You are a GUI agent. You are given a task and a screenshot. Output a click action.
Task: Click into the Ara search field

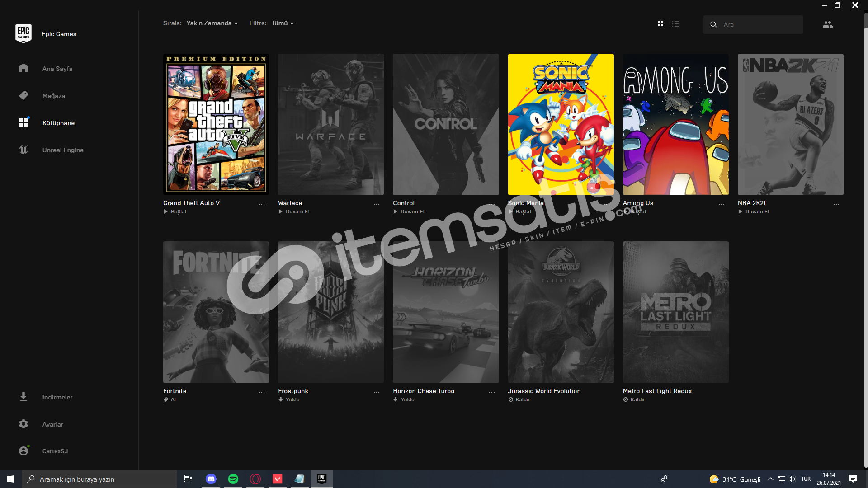[x=753, y=24]
